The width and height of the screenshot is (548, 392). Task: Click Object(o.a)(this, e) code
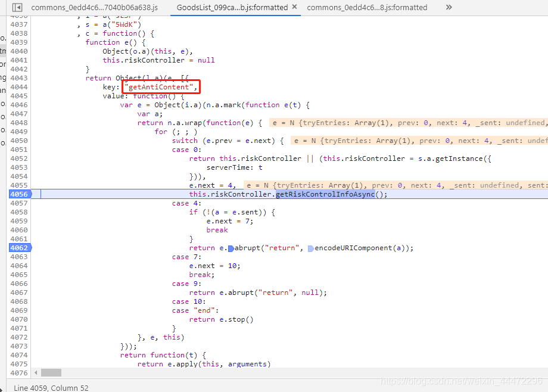[x=146, y=51]
